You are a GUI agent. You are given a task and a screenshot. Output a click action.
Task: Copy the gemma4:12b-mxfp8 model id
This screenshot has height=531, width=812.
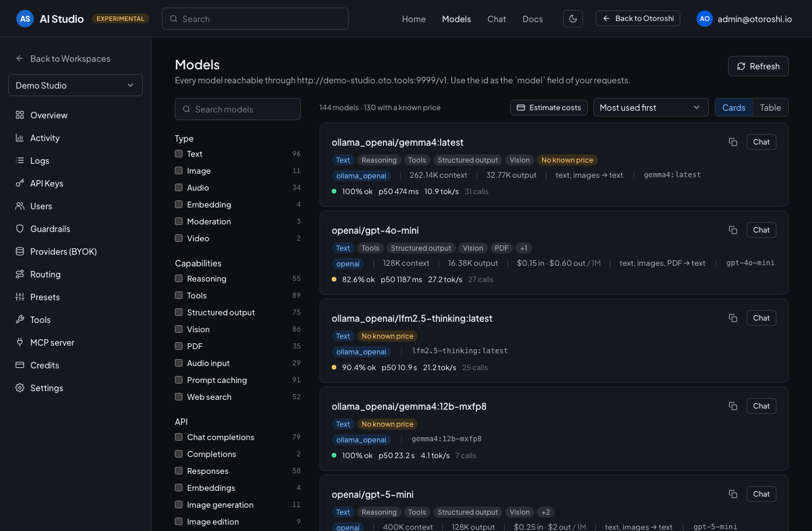point(733,406)
